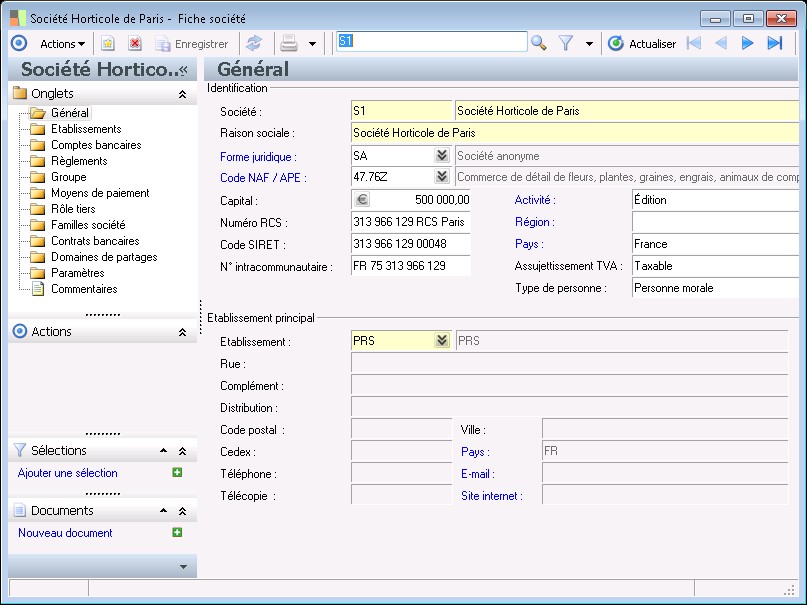Open the Etablissement PRS dropdown
Image resolution: width=807 pixels, height=605 pixels.
click(441, 341)
